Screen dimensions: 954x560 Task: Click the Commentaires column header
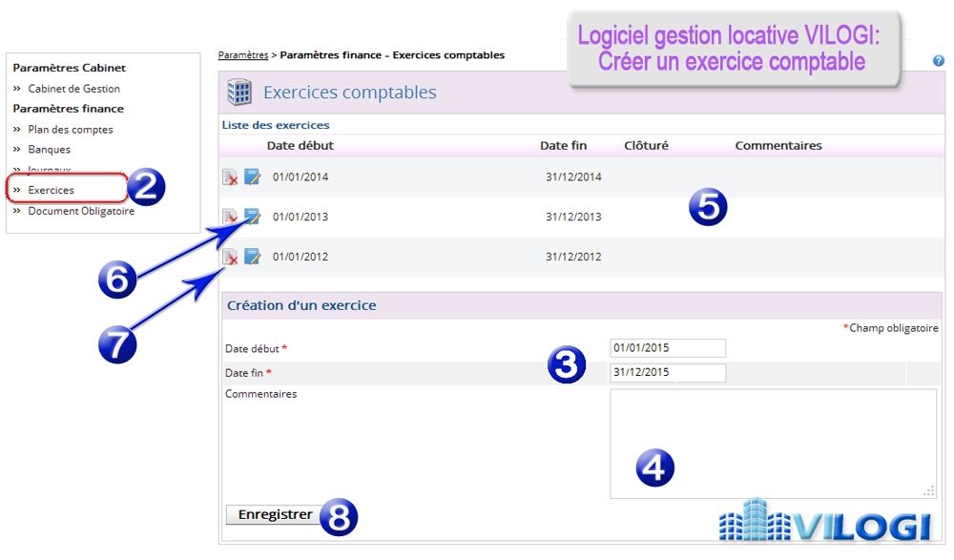coord(778,146)
